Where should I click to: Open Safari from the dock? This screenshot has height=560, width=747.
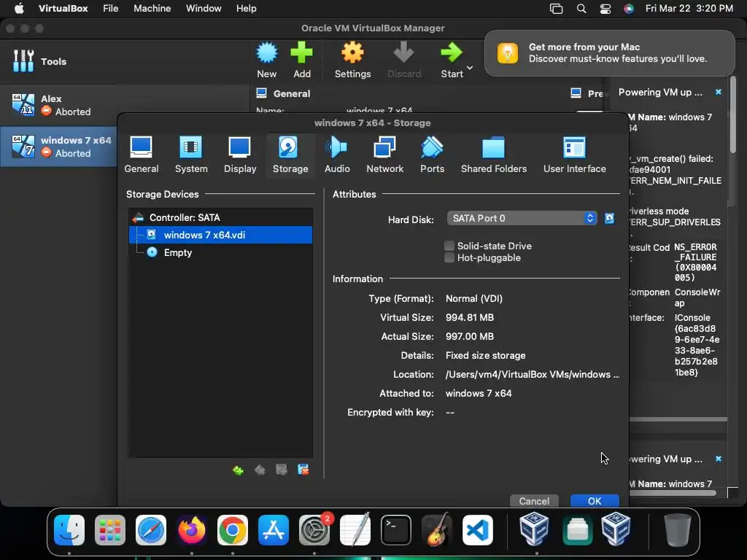click(151, 529)
